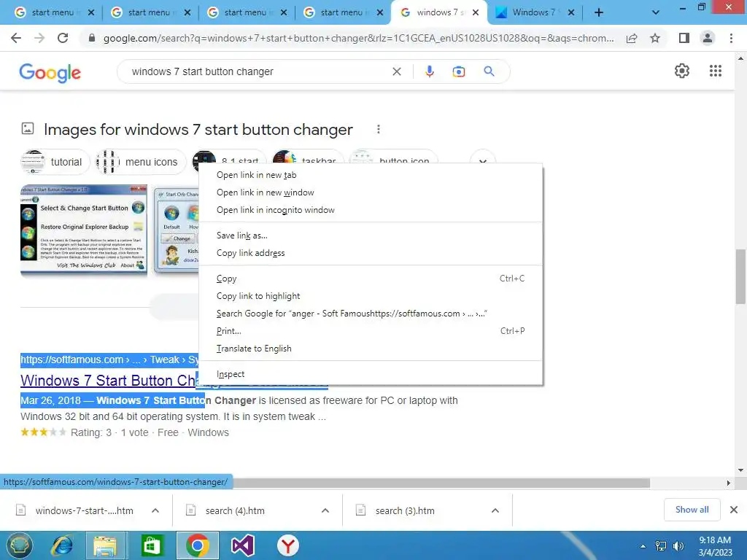Click the browser forward arrow
Screen dimensions: 747x560
pos(39,38)
